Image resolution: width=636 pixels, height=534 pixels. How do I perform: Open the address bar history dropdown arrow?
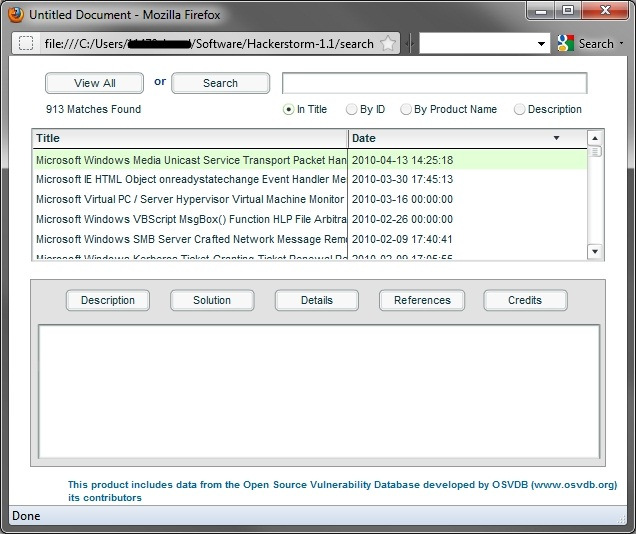(541, 44)
